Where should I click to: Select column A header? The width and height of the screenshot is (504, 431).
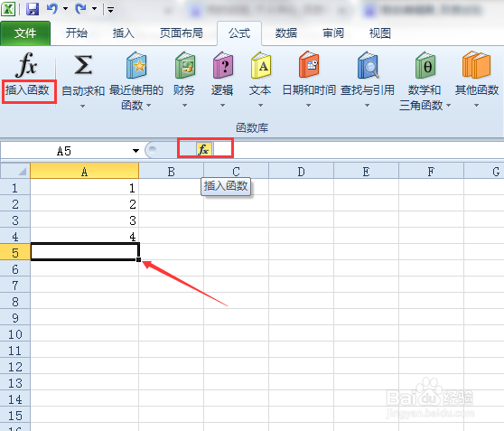pyautogui.click(x=85, y=171)
